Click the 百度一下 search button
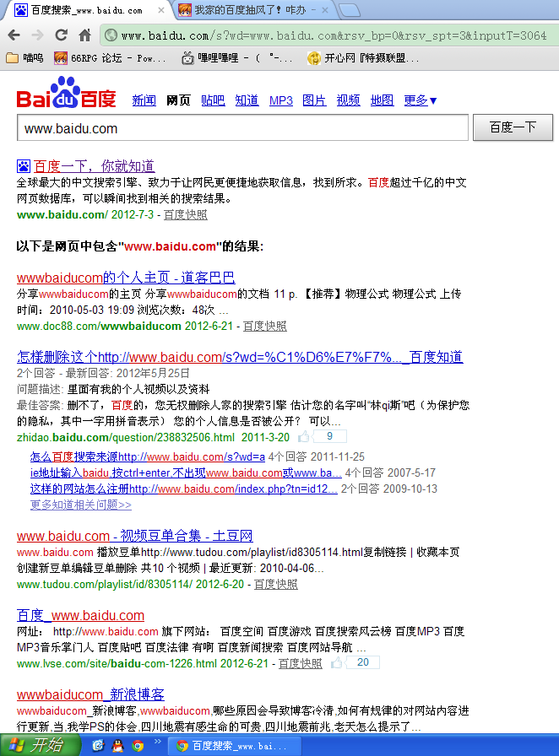 [x=513, y=127]
